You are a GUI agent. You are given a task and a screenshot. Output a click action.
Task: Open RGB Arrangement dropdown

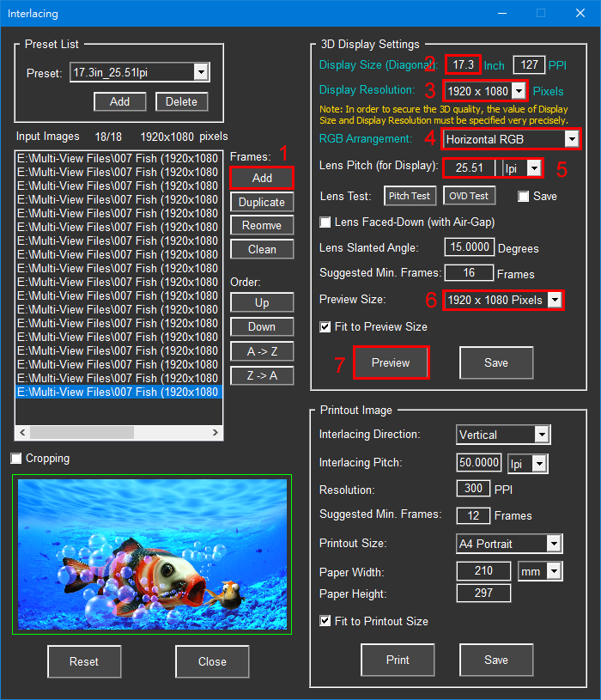(x=572, y=139)
